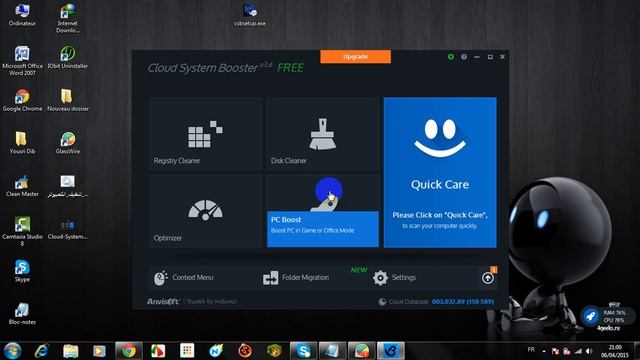Screen dimensions: 640x360
Task: Switch to Cloud System Booster taskbar button
Action: [391, 351]
